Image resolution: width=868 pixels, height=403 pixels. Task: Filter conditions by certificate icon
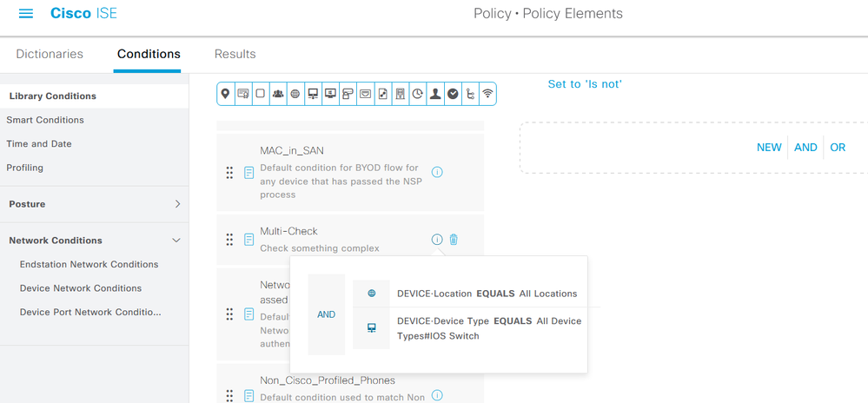(x=243, y=94)
